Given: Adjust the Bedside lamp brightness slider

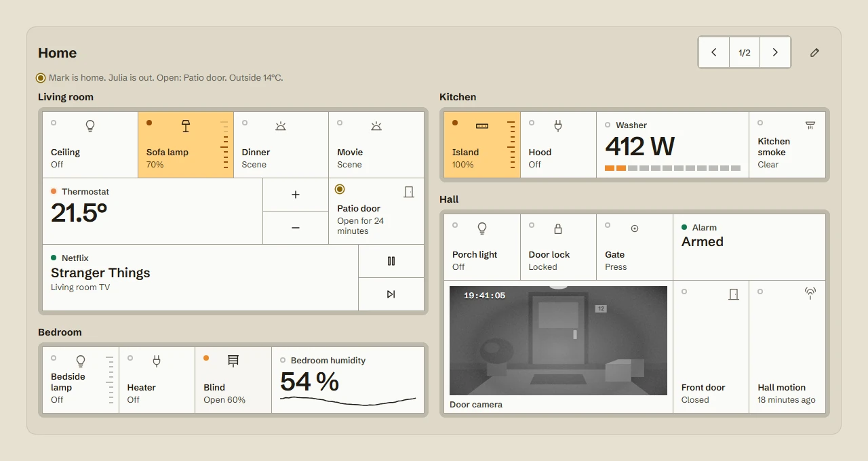Looking at the screenshot, I should click(111, 380).
